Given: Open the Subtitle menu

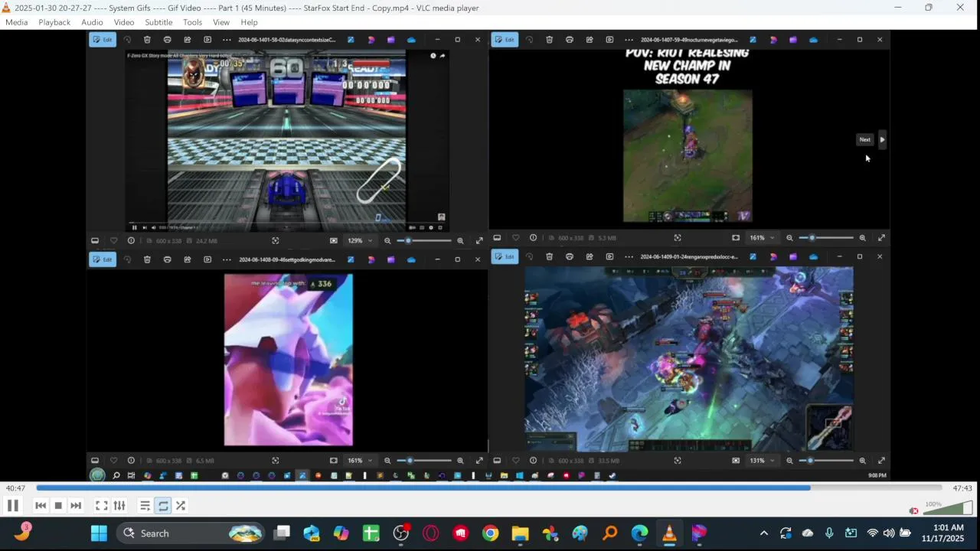Looking at the screenshot, I should pos(158,22).
